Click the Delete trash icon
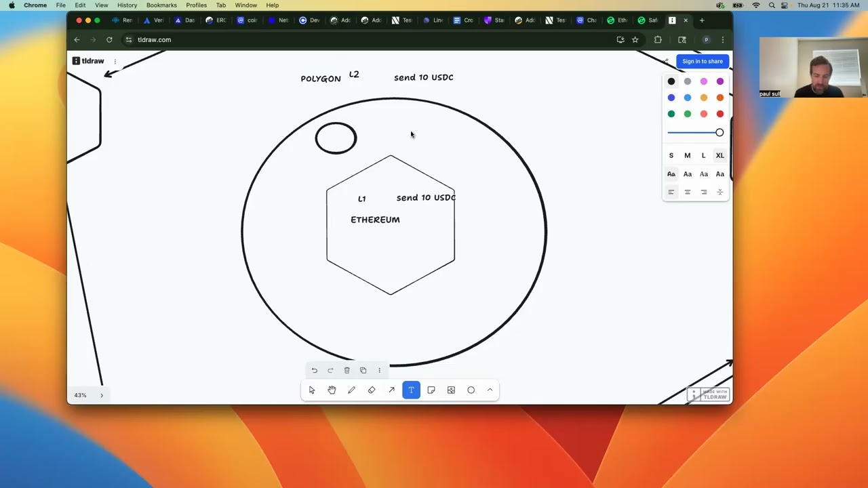 pos(347,370)
